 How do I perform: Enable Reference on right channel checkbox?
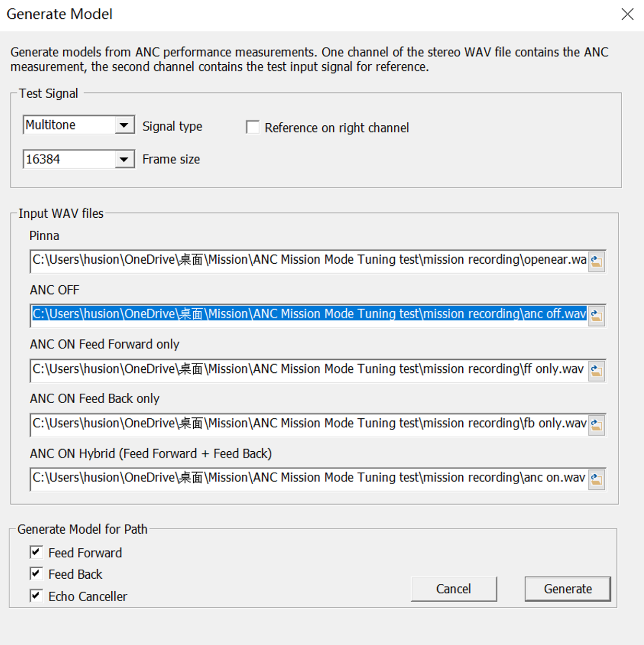253,127
